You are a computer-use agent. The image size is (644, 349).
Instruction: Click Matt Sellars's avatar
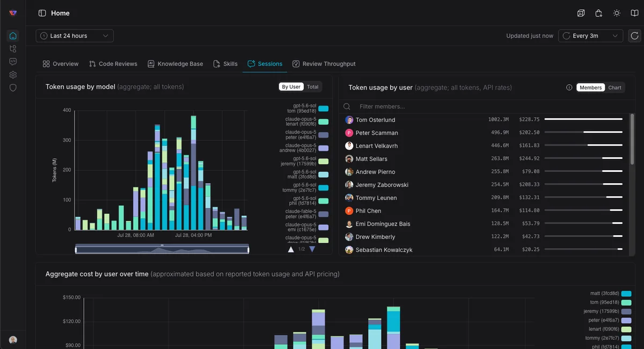click(349, 159)
